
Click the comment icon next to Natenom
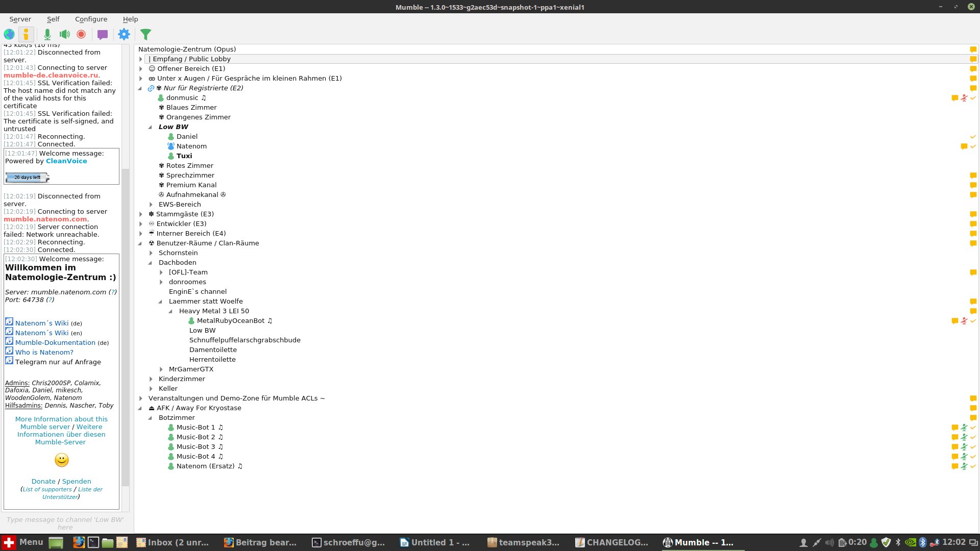(964, 146)
